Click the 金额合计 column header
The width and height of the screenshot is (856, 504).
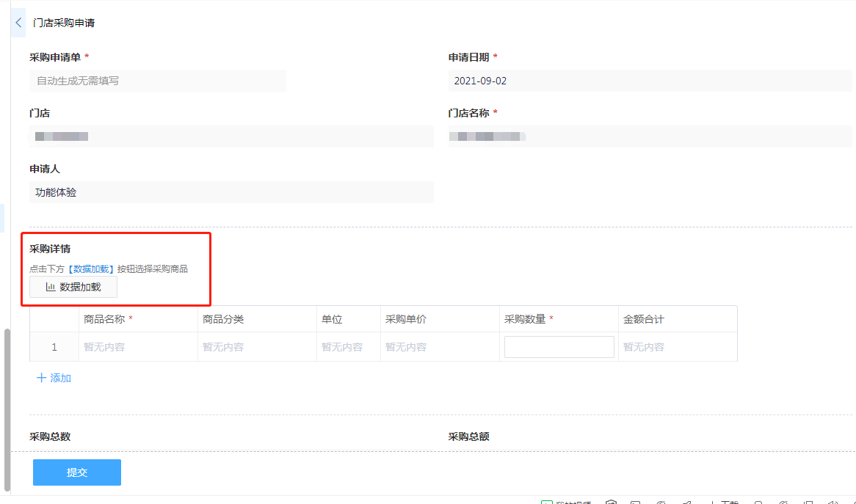click(678, 319)
